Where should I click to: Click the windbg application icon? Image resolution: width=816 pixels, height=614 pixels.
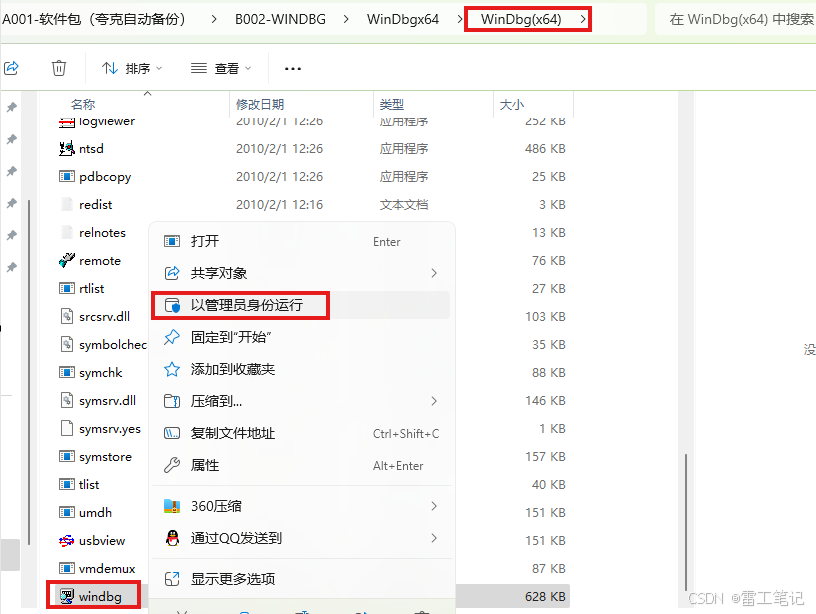pyautogui.click(x=67, y=596)
